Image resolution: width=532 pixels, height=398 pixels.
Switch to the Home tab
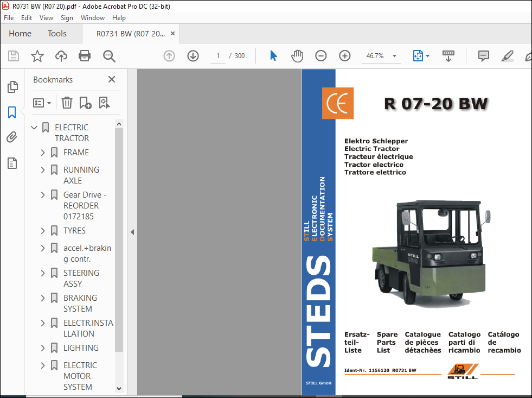point(20,34)
